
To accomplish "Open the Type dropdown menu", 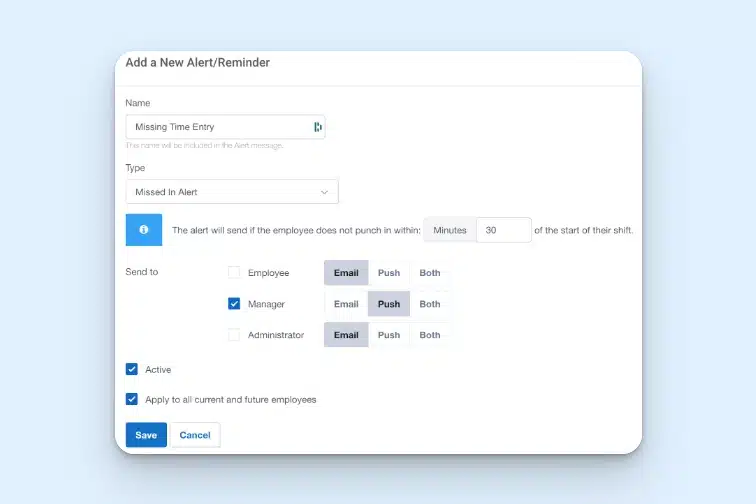I will pyautogui.click(x=231, y=192).
